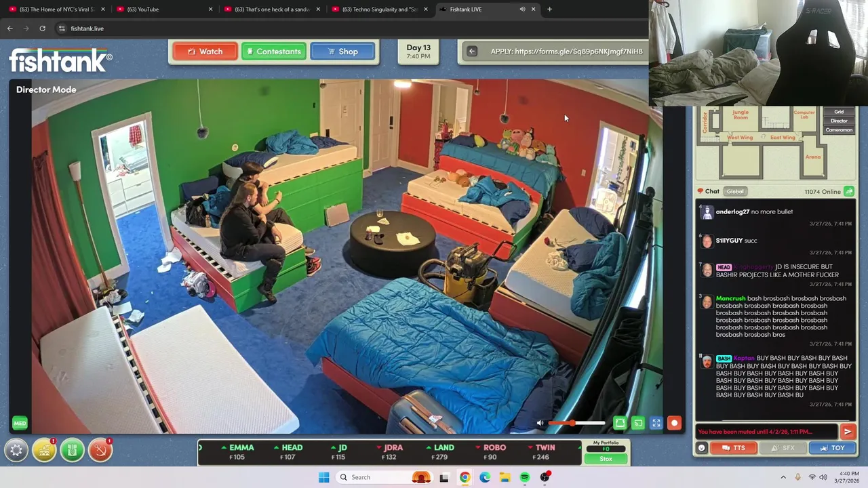
Task: Select Jungle Room on the map
Action: [741, 115]
